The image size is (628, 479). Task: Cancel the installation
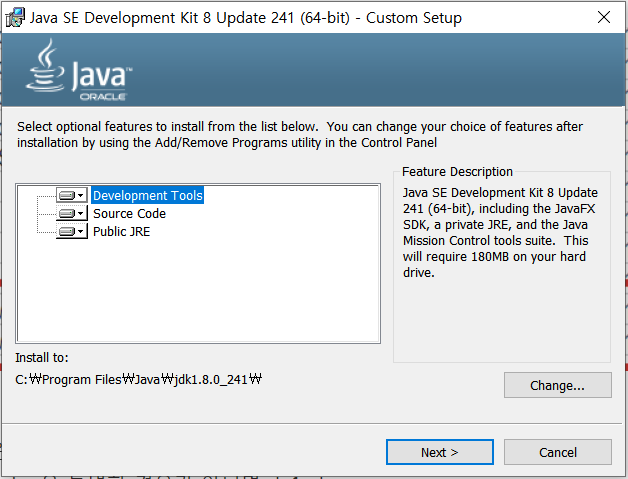tap(558, 452)
